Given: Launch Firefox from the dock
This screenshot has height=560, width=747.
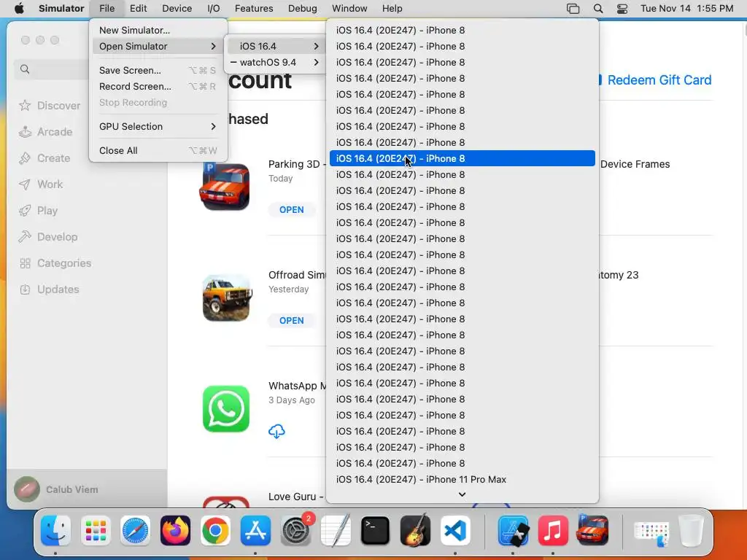Looking at the screenshot, I should coord(175,531).
